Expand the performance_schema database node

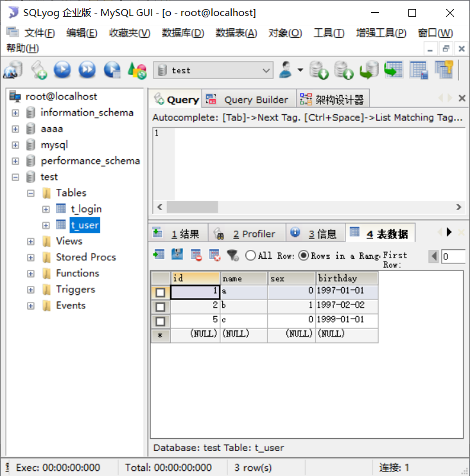click(x=15, y=161)
